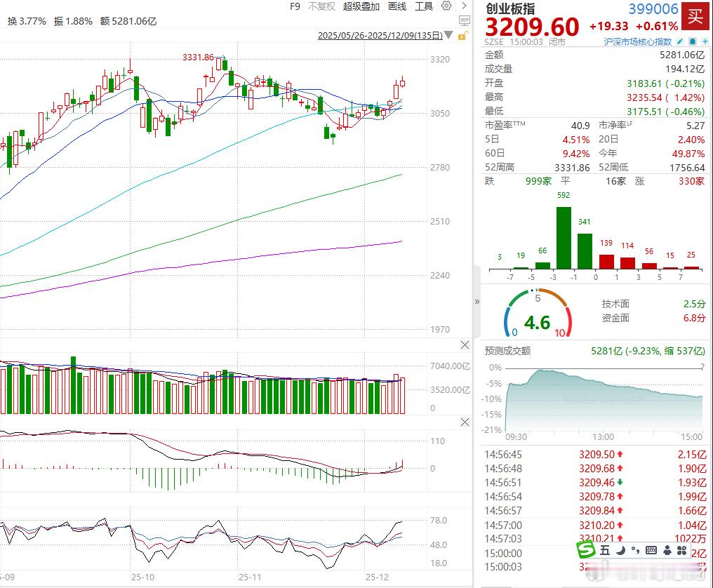Screen dimensions: 713x588
Task: Click the right chevron in chart toolbar
Action: 464,6
